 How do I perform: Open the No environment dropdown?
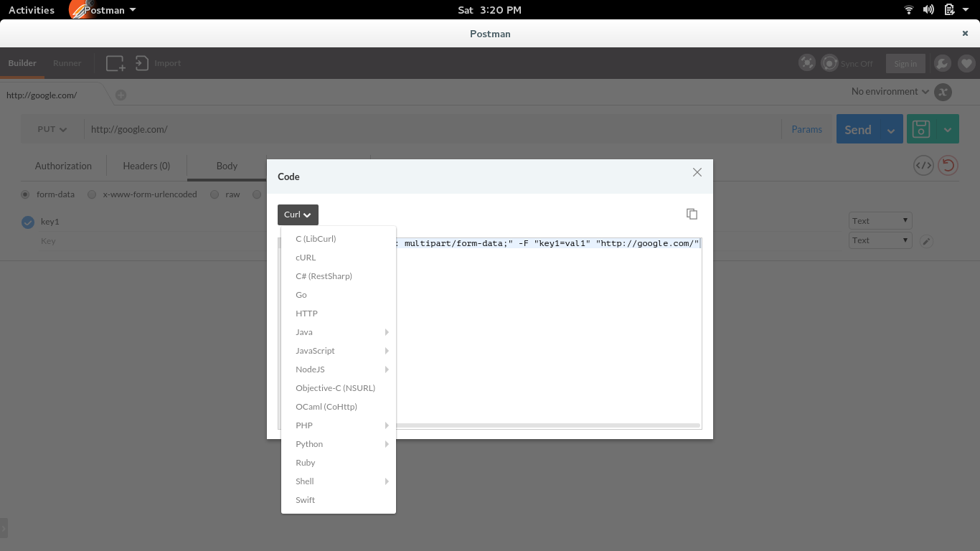pos(890,91)
